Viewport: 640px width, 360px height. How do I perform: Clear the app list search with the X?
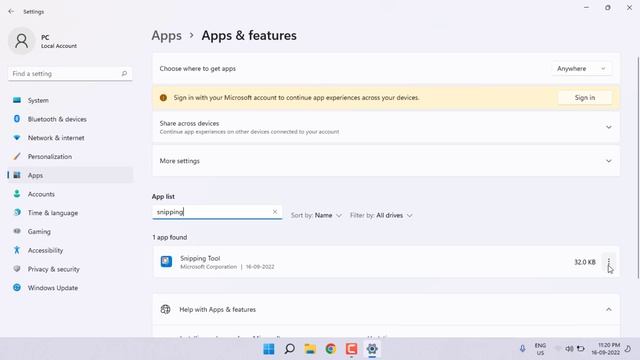[x=275, y=211]
